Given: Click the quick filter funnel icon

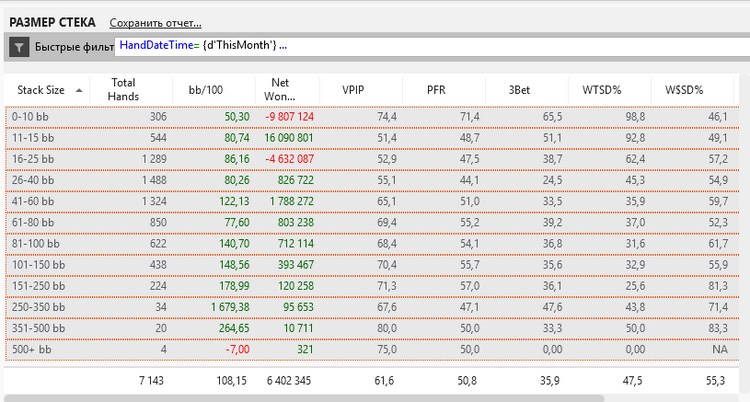Looking at the screenshot, I should point(19,47).
